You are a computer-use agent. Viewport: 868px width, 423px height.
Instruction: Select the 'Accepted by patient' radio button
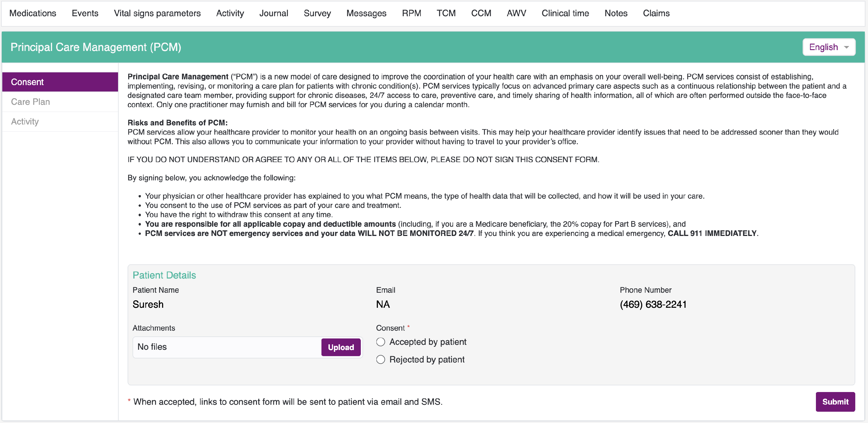pos(380,342)
